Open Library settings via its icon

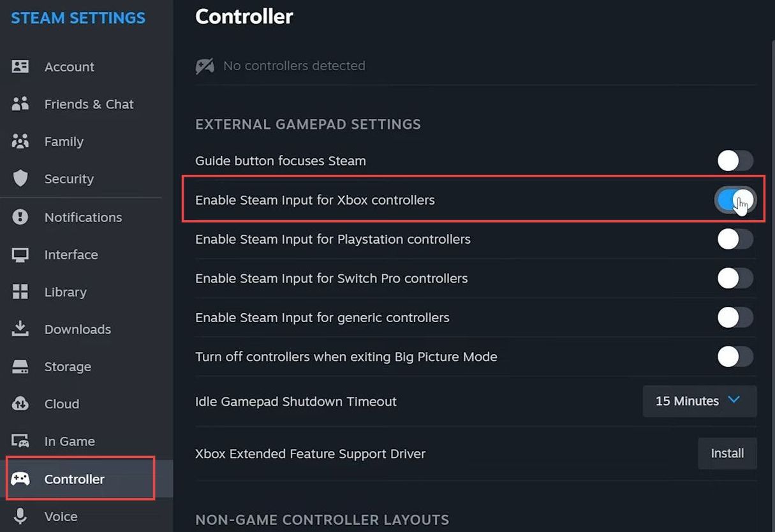click(x=19, y=292)
